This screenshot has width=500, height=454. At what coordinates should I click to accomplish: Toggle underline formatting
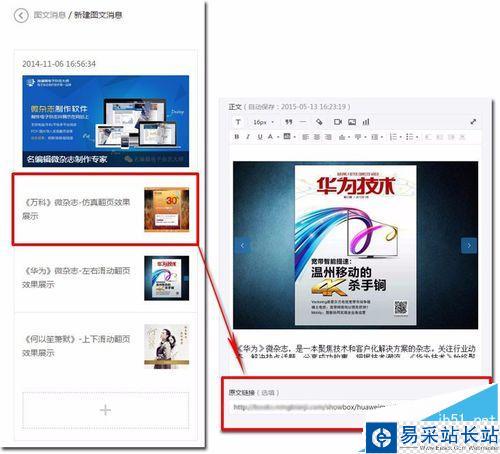260,137
